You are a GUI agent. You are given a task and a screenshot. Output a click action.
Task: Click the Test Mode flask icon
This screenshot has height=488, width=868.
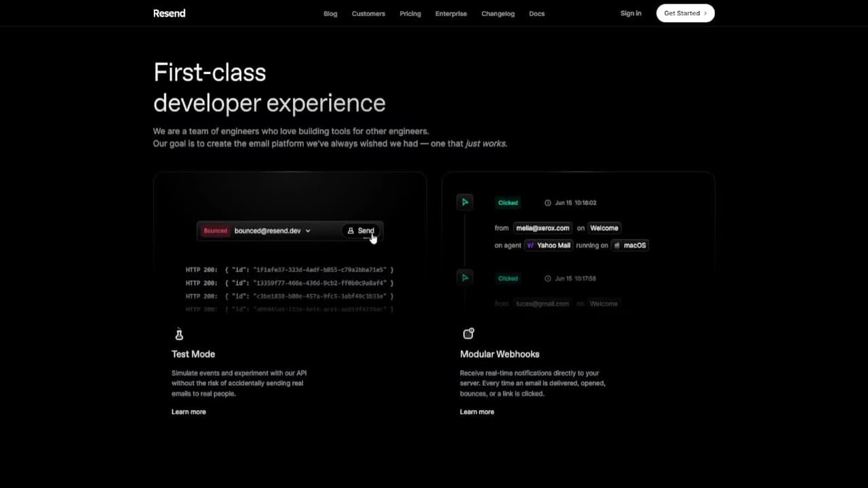pyautogui.click(x=179, y=334)
